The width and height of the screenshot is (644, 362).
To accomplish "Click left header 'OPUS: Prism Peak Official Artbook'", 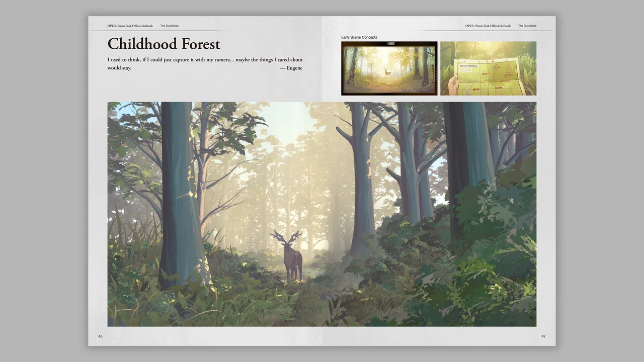I will pos(130,26).
